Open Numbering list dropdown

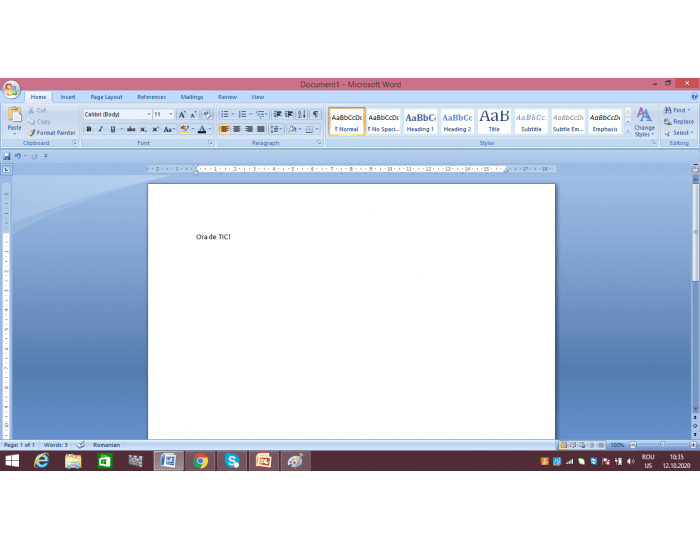click(250, 115)
